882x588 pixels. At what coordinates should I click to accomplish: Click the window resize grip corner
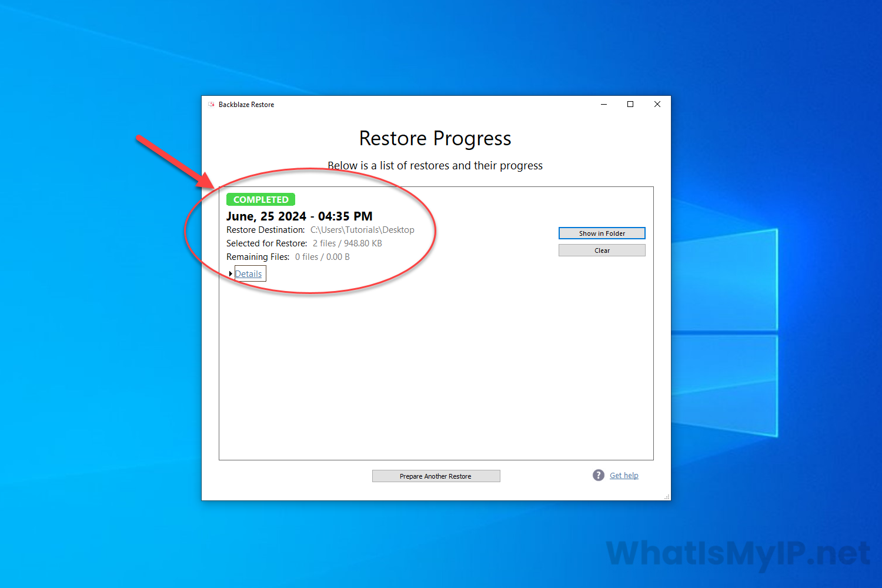coord(667,497)
